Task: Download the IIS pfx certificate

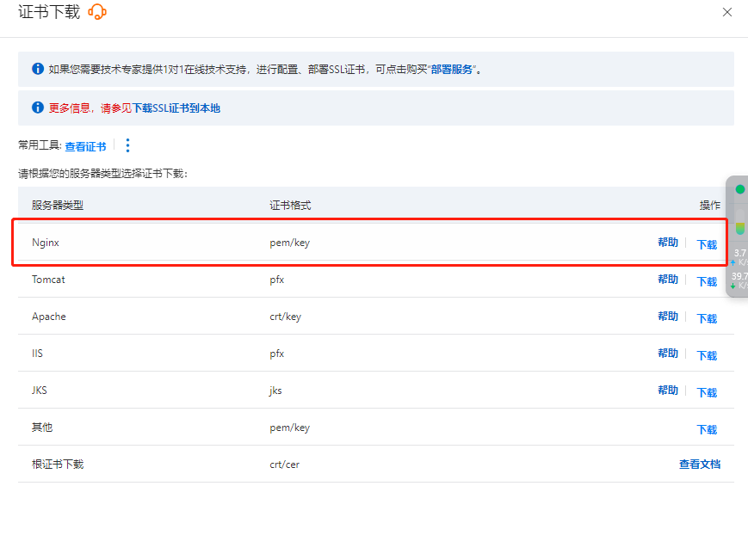Action: (706, 355)
